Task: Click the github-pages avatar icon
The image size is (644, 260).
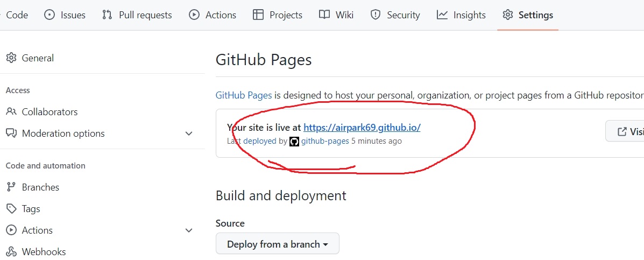Action: click(x=294, y=141)
